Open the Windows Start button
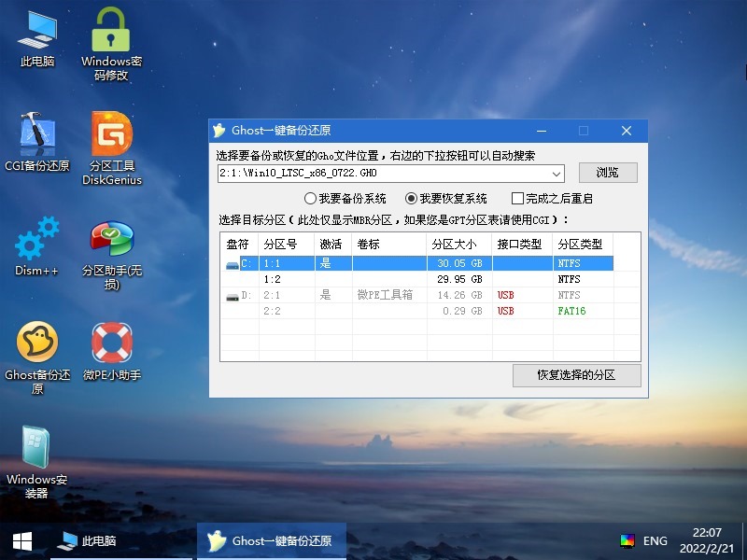The height and width of the screenshot is (560, 747). [21, 541]
